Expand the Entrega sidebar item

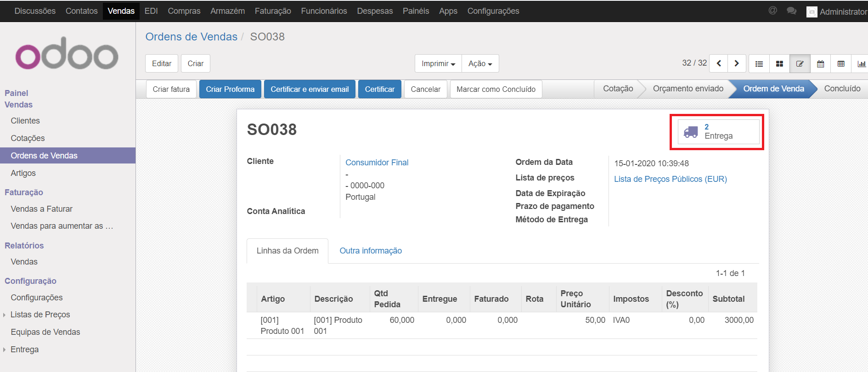24,349
